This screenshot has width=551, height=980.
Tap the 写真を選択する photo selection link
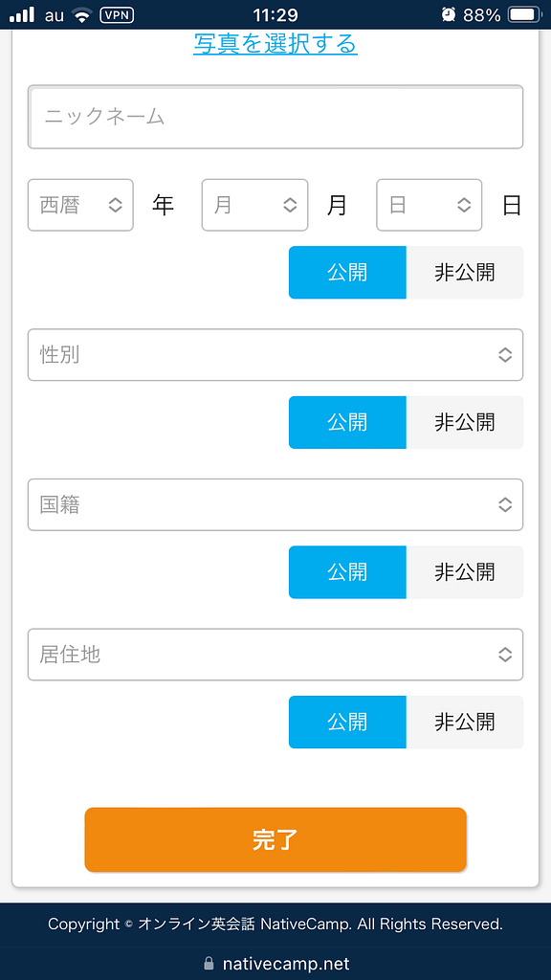tap(275, 45)
